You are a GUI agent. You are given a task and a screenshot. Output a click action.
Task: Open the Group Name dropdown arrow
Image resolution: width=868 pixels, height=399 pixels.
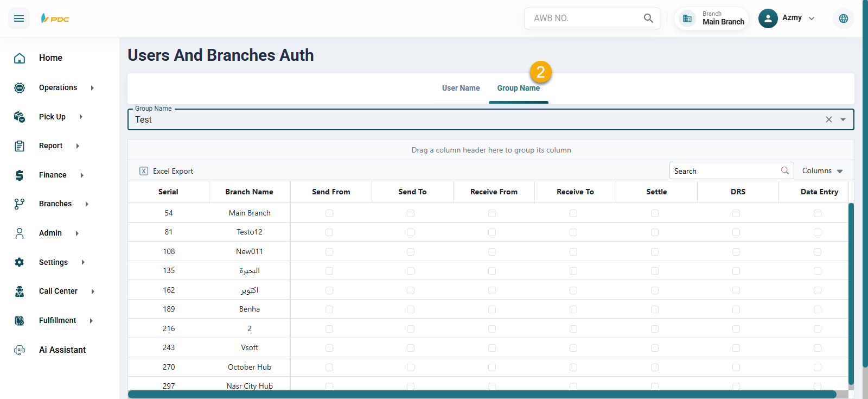pyautogui.click(x=843, y=119)
